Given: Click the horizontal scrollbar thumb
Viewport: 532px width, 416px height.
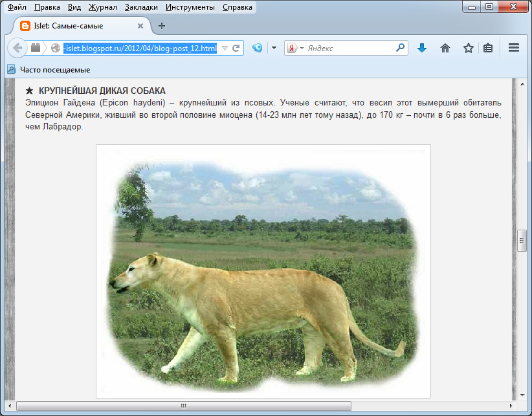Looking at the screenshot, I should (183, 406).
